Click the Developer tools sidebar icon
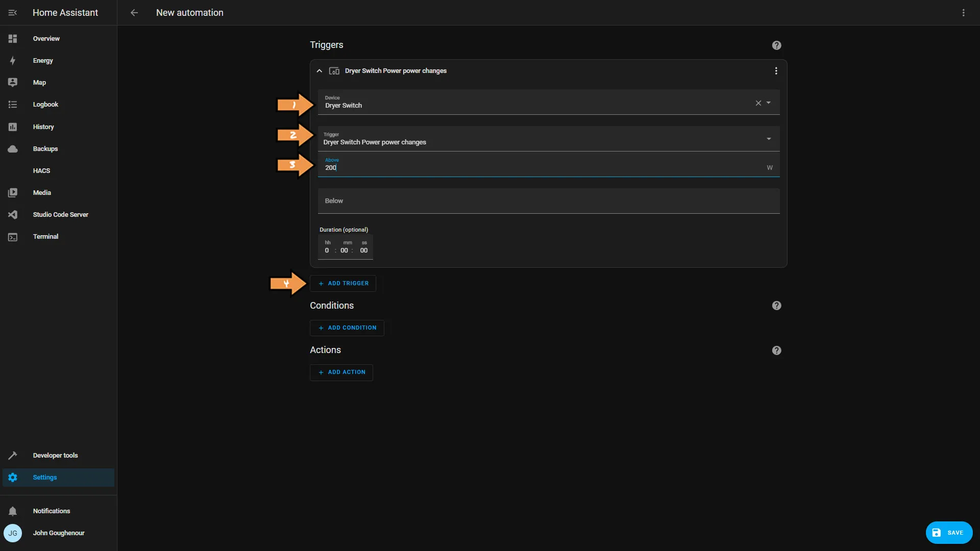This screenshot has height=551, width=980. 13,456
